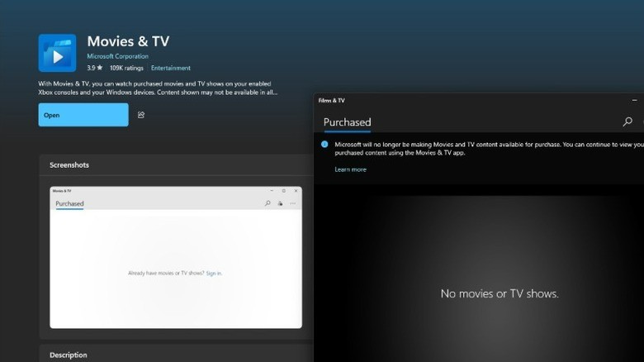Image resolution: width=644 pixels, height=362 pixels.
Task: Click the three-dots menu in screenshot preview
Action: [293, 203]
